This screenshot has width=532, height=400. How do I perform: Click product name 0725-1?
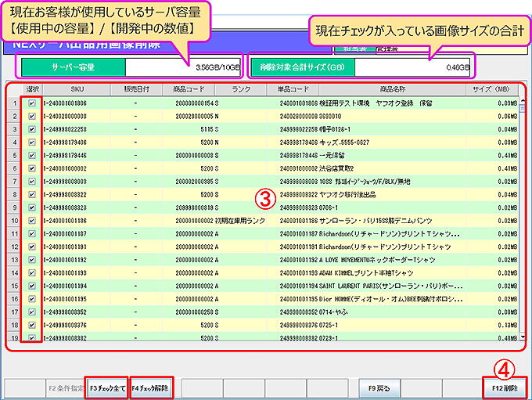329,325
